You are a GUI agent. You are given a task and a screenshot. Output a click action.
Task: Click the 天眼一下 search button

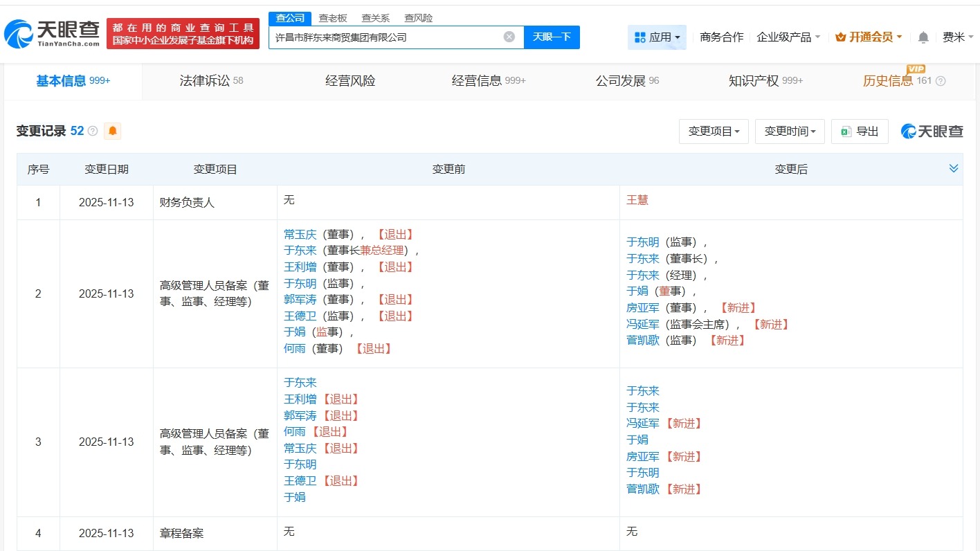pos(552,37)
